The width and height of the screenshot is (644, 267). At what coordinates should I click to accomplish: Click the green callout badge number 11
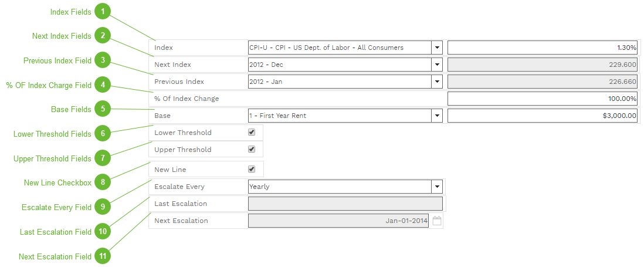click(x=103, y=256)
